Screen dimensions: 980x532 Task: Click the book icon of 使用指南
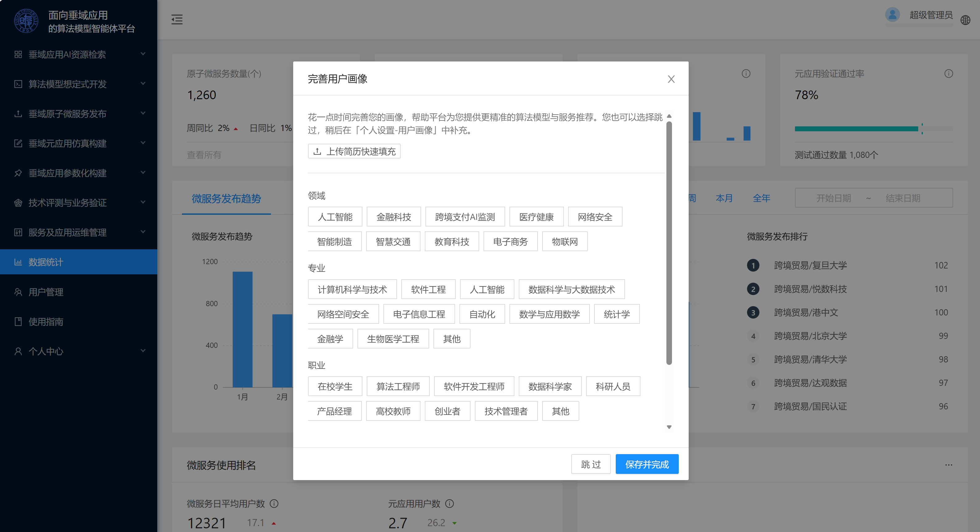(18, 322)
